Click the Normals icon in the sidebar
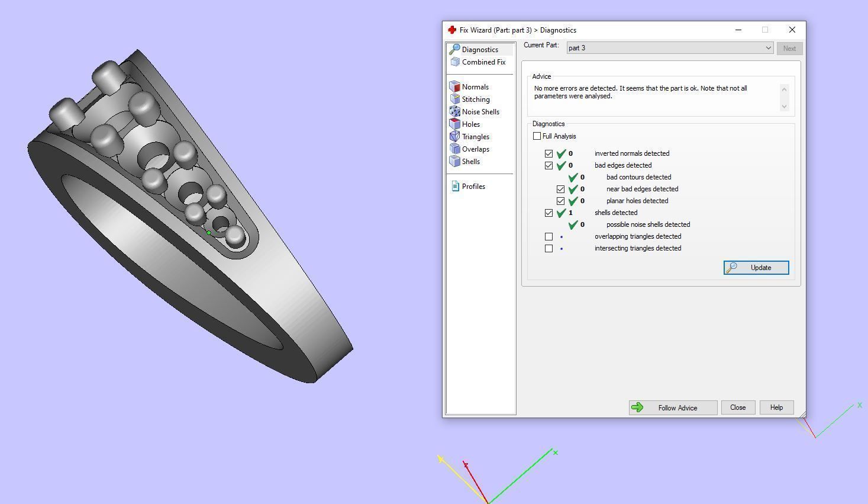The width and height of the screenshot is (868, 504). (454, 86)
